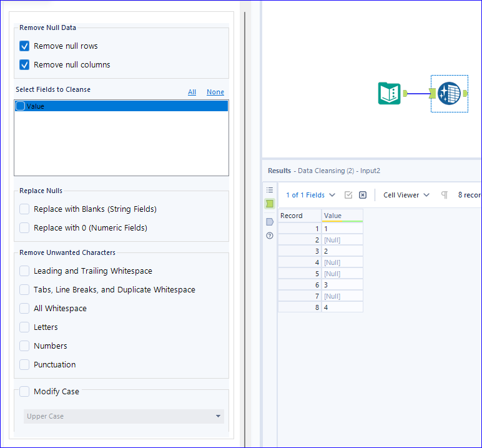This screenshot has width=482, height=448.
Task: Check Tabs, Line Breaks, and Duplicate Whitespace
Action: point(24,289)
